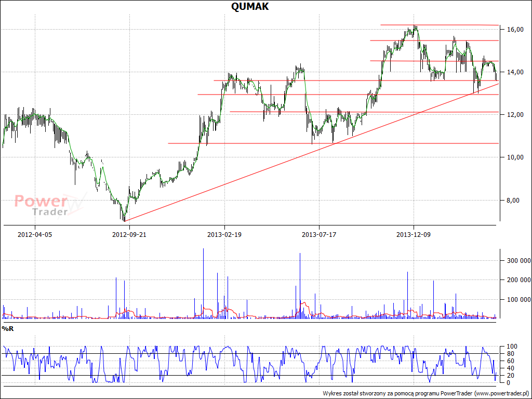This screenshot has height=399, width=532.
Task: Click the PowerTrader attribution footer text
Action: tap(426, 393)
